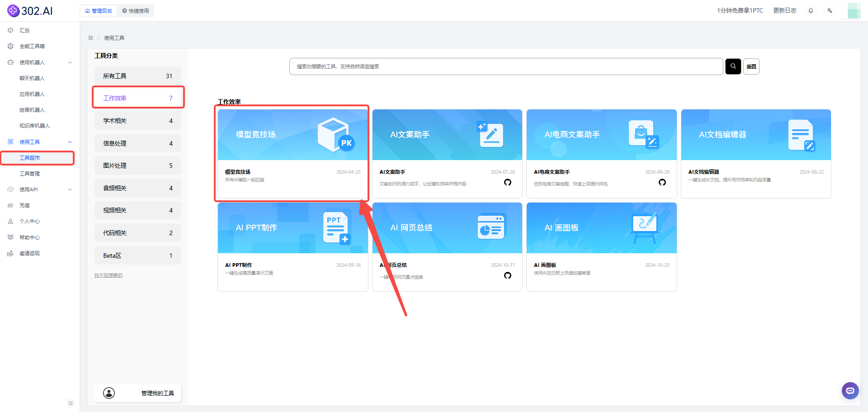Open 帮助中心 in the sidebar
Screen dimensions: 868x412
[29, 237]
